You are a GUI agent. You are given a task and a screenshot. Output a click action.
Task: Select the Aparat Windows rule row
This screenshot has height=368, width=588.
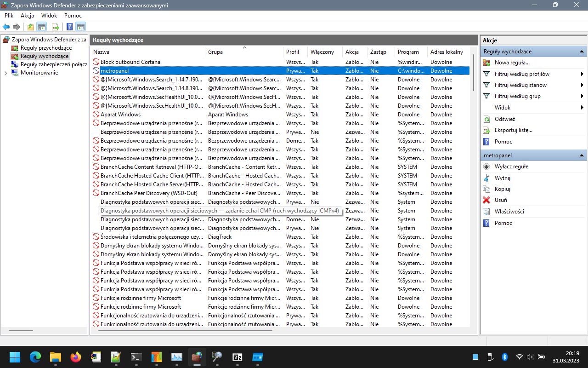[x=280, y=115]
